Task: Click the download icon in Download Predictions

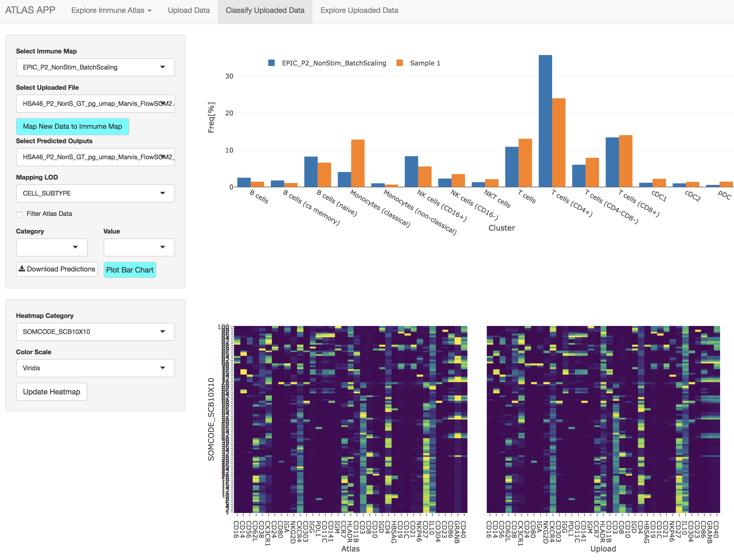Action: point(22,269)
